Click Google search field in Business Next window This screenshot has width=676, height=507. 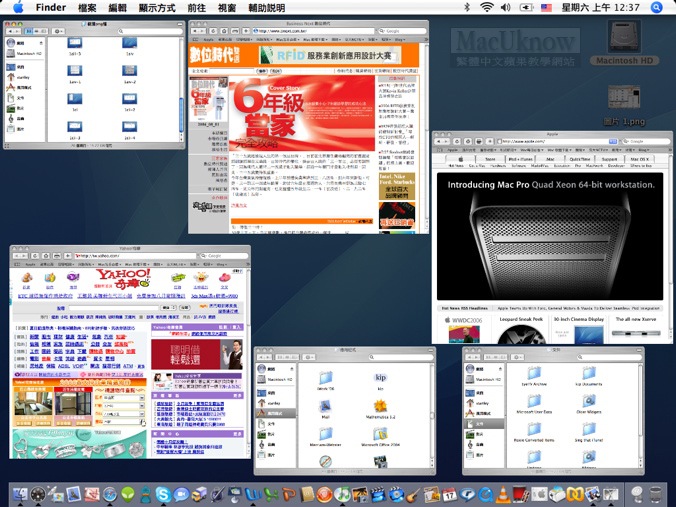[x=401, y=31]
